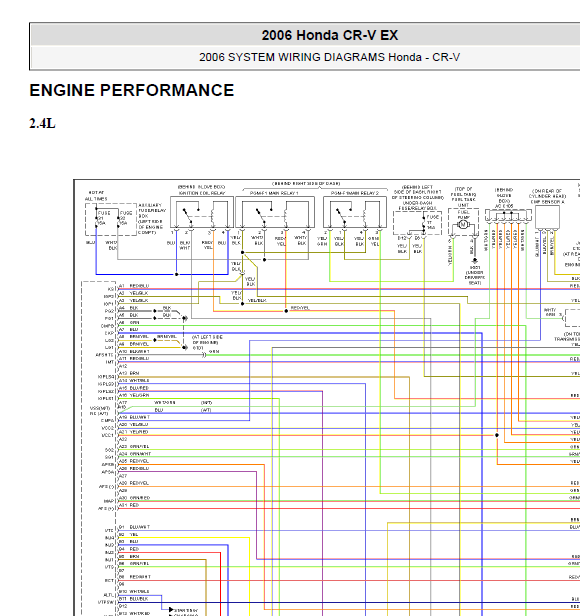Select pin 'B1 BLU/WHT' label
The width and height of the screenshot is (580, 616).
tap(134, 527)
